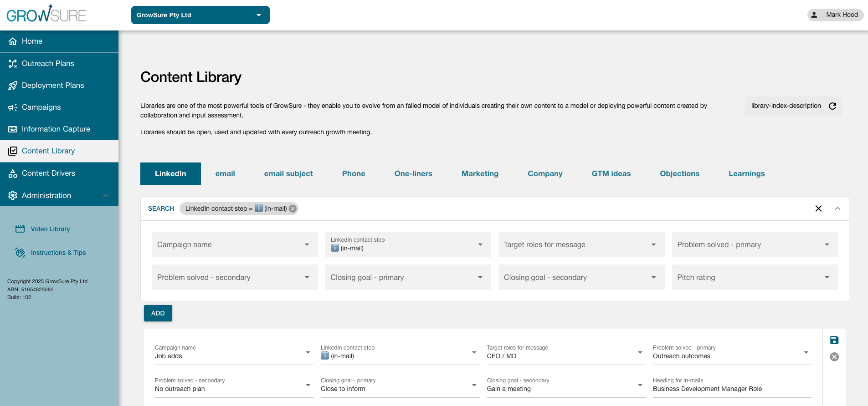Click the Outreach Plans sidebar icon
Image resolution: width=868 pixels, height=406 pixels.
click(13, 64)
